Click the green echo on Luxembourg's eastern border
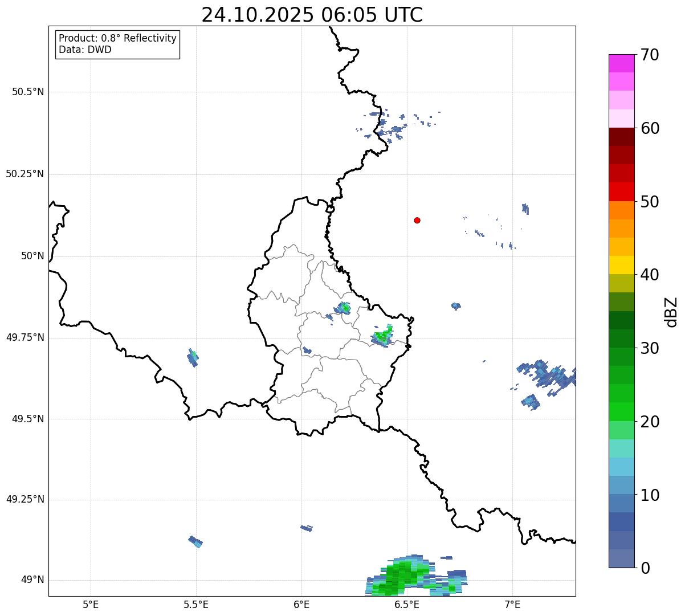This screenshot has width=685, height=616. [x=382, y=336]
